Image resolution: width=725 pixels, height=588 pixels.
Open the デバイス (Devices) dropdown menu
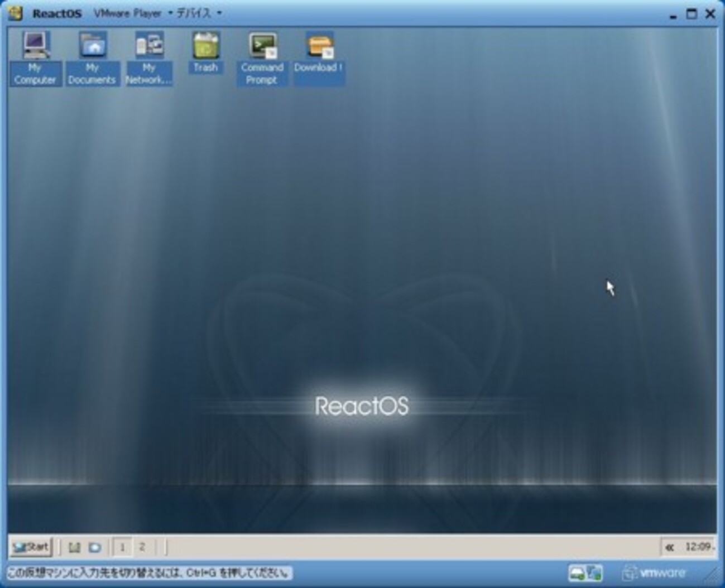point(198,13)
